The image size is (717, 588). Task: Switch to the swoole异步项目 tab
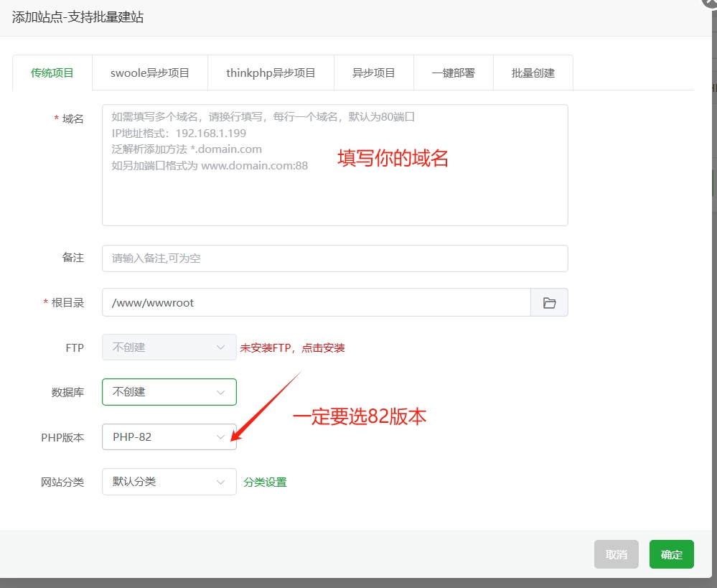click(150, 73)
